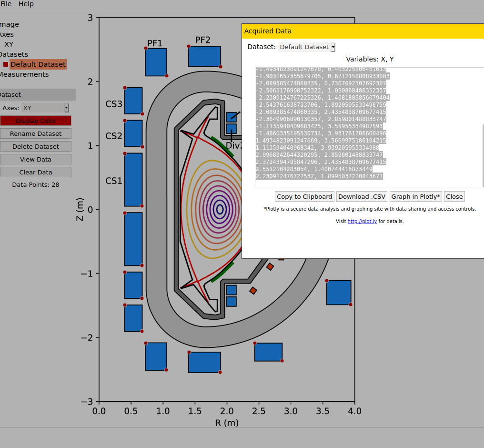This screenshot has width=484, height=448.
Task: Close the Acquired Data dialog
Action: 454,197
